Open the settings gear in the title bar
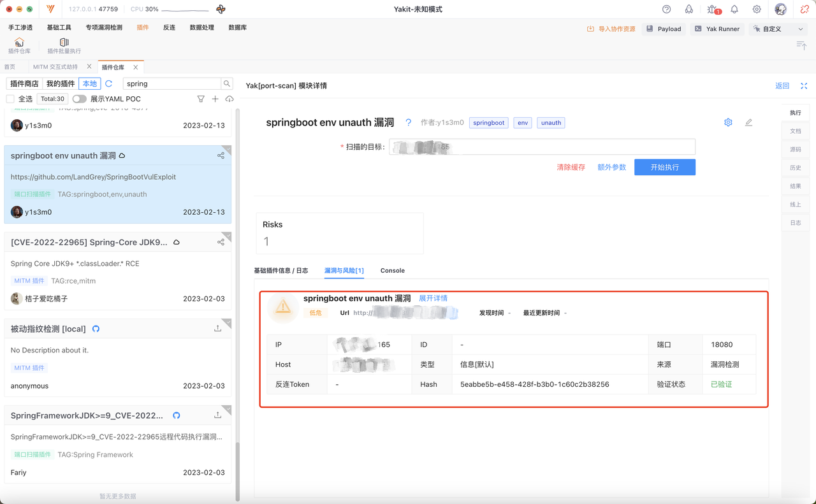The image size is (816, 504). (757, 10)
